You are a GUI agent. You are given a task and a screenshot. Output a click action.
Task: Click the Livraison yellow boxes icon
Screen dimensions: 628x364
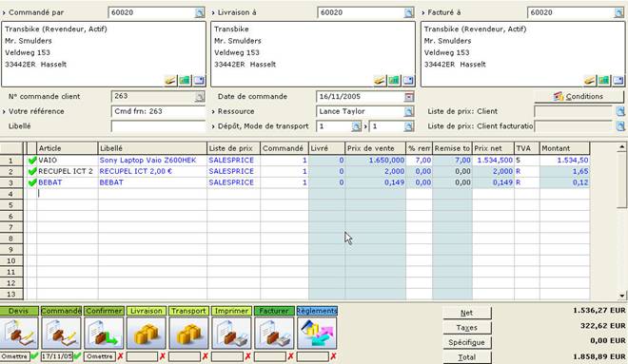click(147, 334)
